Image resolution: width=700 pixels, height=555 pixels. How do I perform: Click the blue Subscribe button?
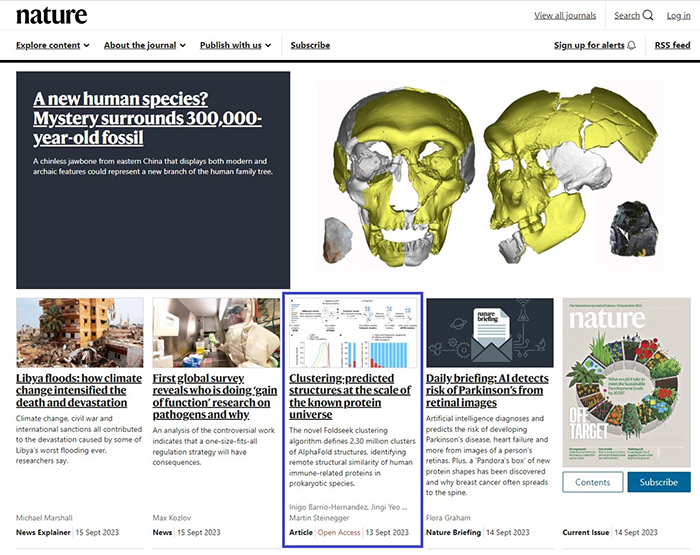[x=659, y=482]
